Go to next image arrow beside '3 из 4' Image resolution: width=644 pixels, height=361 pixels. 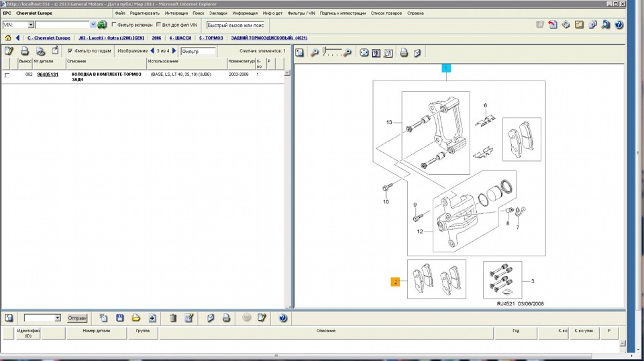[174, 51]
